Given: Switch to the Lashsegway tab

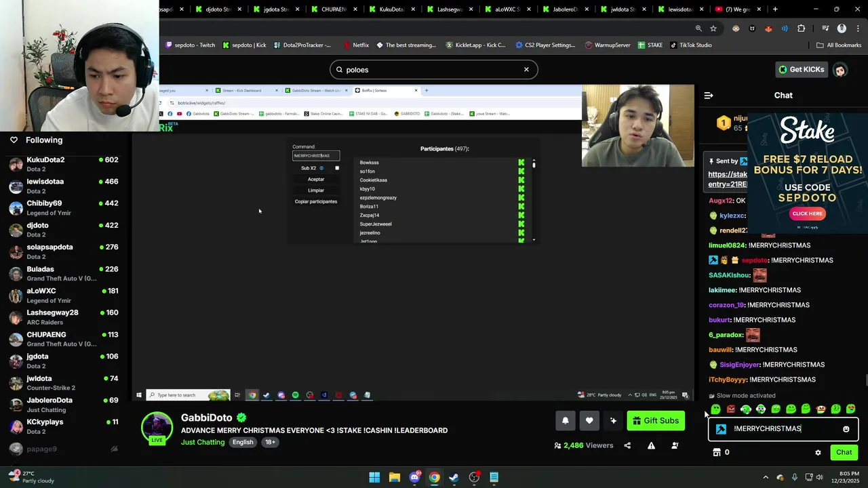Looking at the screenshot, I should (x=450, y=9).
